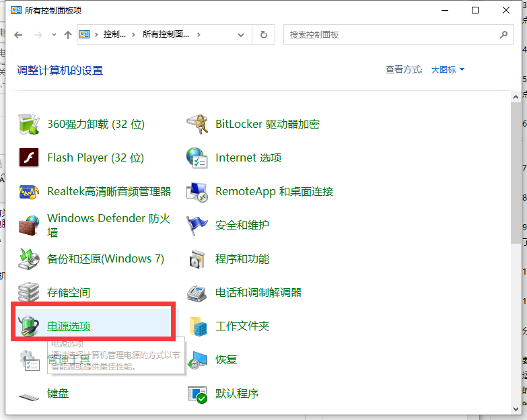The height and width of the screenshot is (420, 527).
Task: Click the 工作文件夹 folder icon
Action: 198,326
